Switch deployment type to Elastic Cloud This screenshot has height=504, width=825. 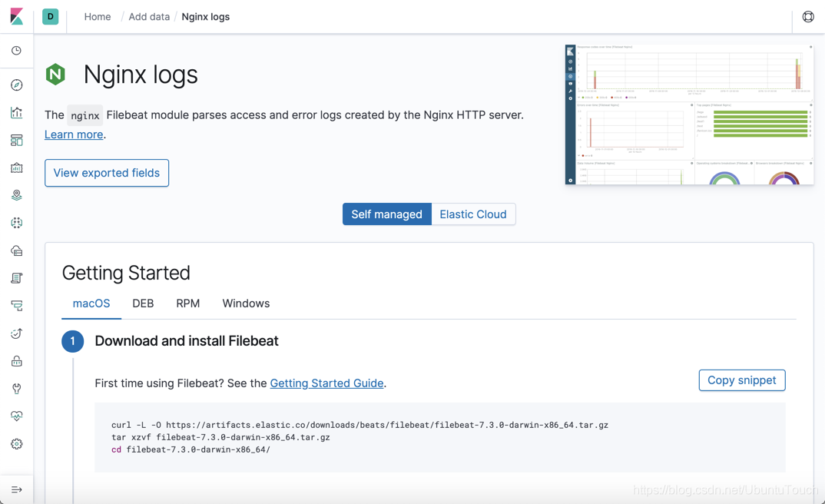[473, 214]
